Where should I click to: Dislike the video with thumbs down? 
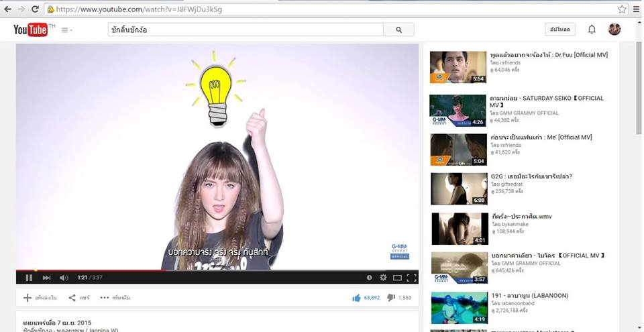point(390,298)
